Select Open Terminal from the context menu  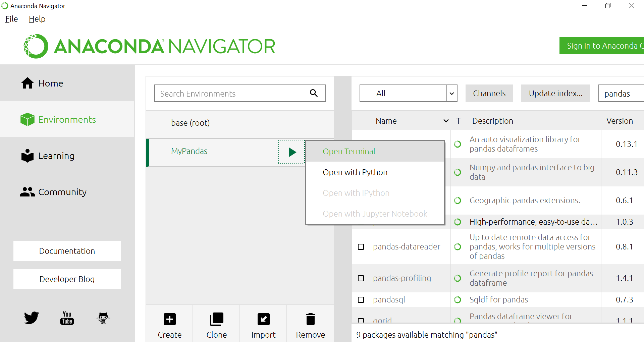tap(349, 152)
